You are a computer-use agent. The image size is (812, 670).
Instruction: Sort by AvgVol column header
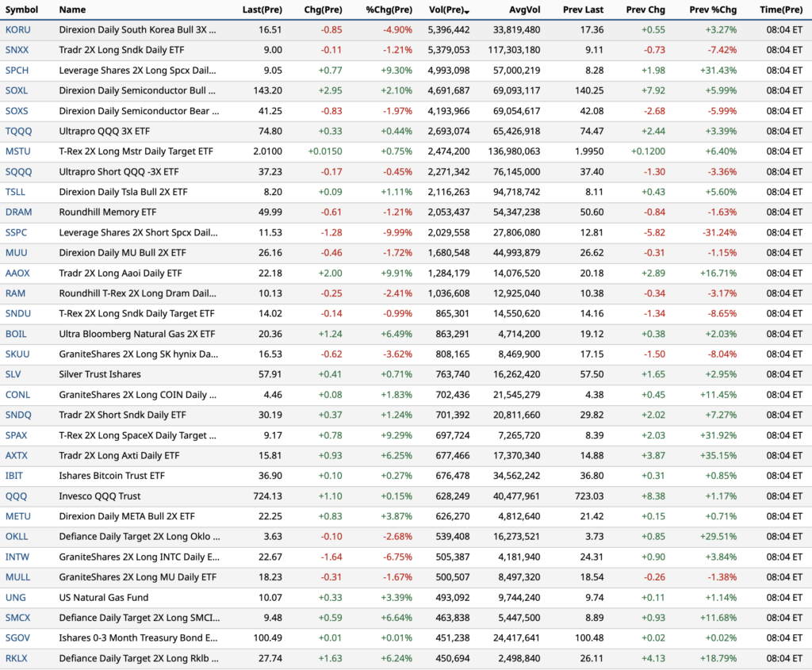click(x=525, y=10)
